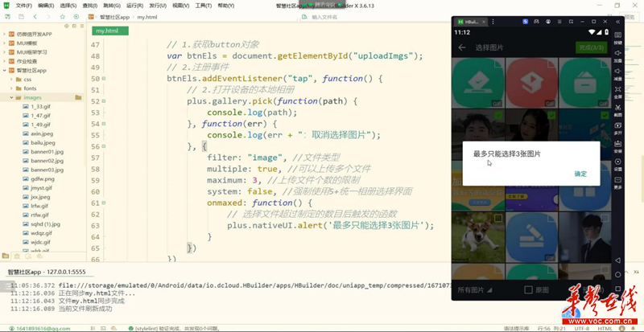This screenshot has width=644, height=332.
Task: Open the 所有图片 album dropdown
Action: (x=473, y=289)
